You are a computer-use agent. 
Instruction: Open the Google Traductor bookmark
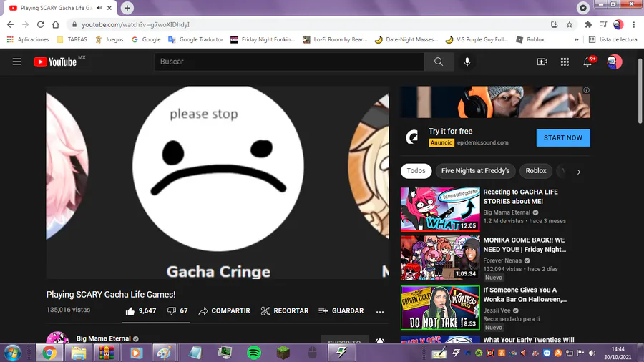195,39
